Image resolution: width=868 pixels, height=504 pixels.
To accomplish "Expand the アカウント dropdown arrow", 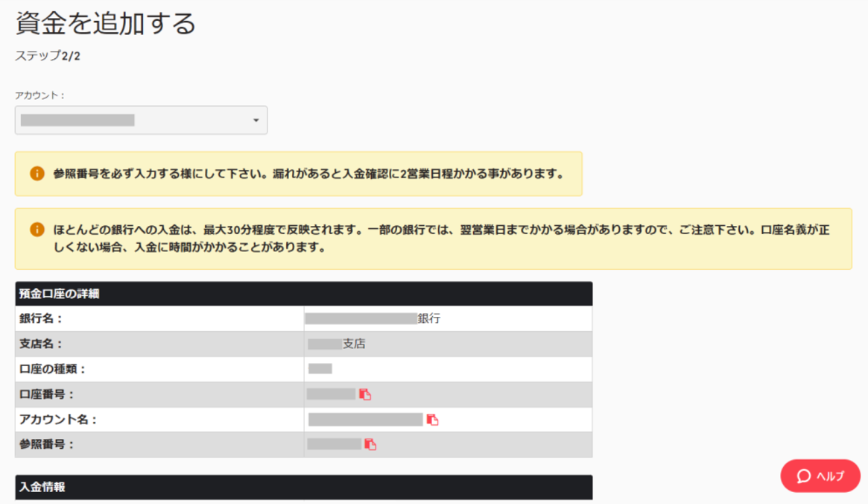I will click(256, 121).
